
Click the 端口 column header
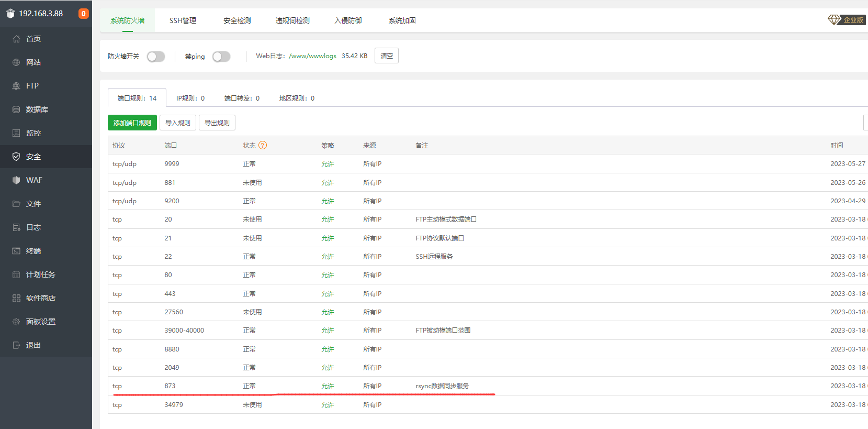coord(171,146)
